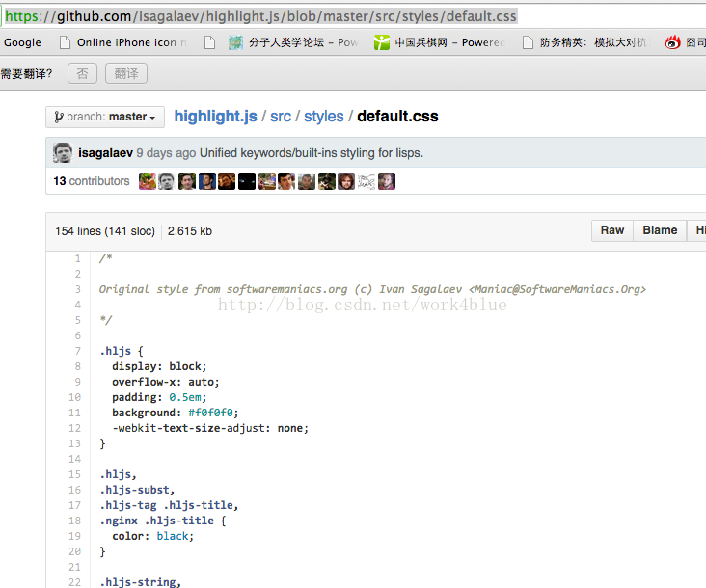Open the 防务精英 bookmark

point(585,42)
